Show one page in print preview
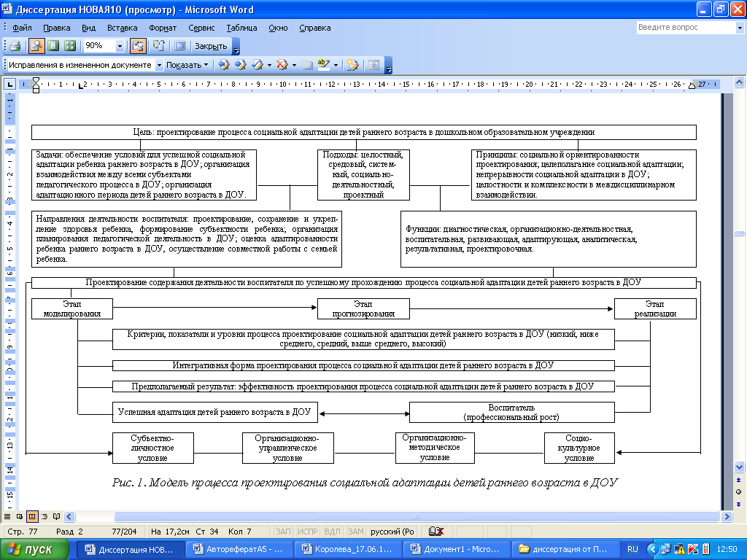The width and height of the screenshot is (747, 560). pos(53,46)
